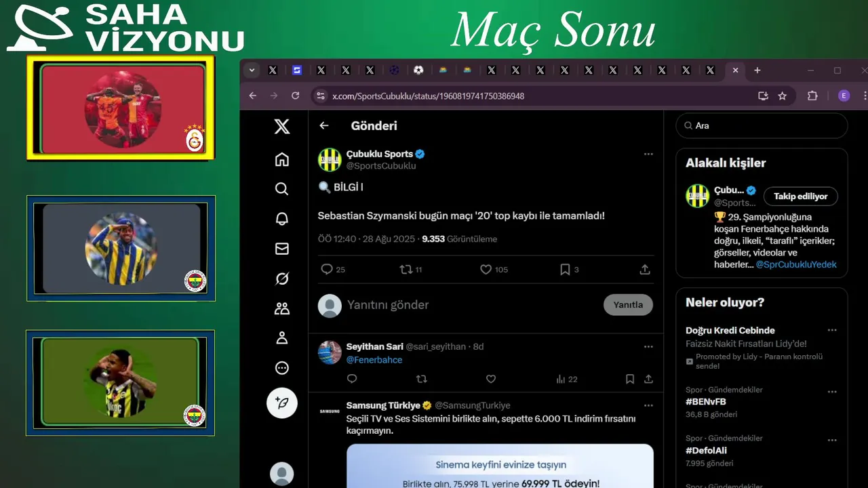Repost Seyithan Sari's reply
This screenshot has width=868, height=488.
click(x=421, y=379)
